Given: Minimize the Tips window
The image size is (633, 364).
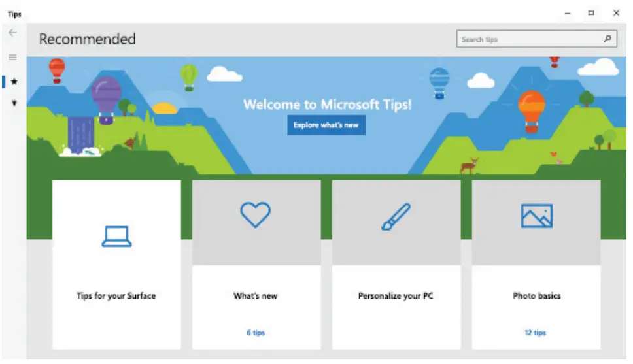Looking at the screenshot, I should (568, 13).
